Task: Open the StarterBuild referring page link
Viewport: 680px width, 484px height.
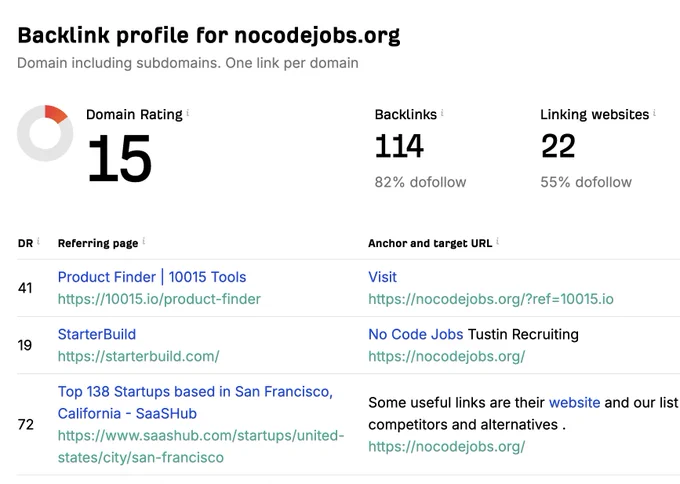Action: 97,334
